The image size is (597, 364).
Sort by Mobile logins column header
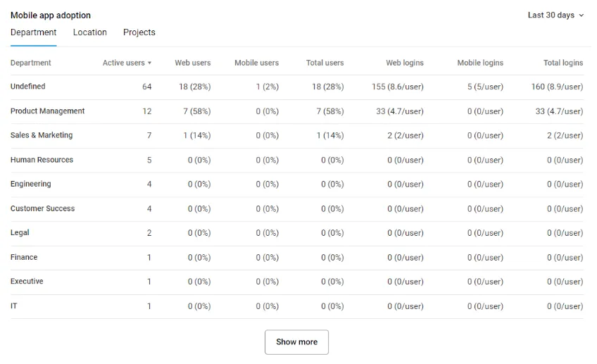coord(480,63)
